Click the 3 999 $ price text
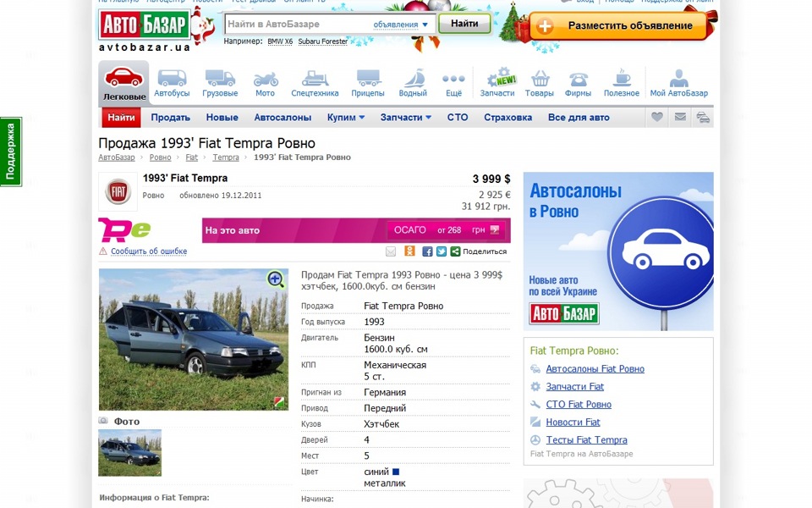The height and width of the screenshot is (508, 812). click(x=491, y=179)
